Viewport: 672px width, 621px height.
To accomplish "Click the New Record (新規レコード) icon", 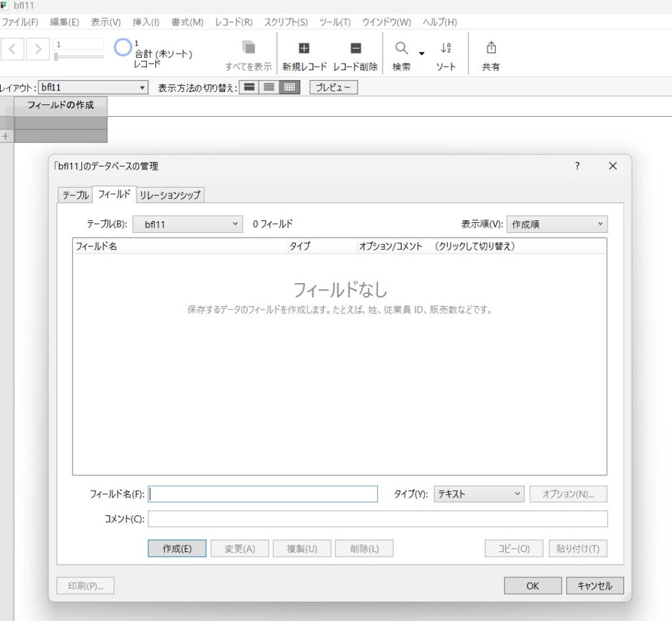I will (304, 49).
